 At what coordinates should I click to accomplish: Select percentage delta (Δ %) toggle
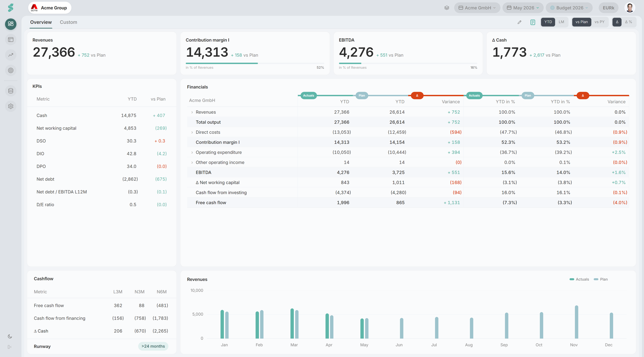[x=629, y=22]
